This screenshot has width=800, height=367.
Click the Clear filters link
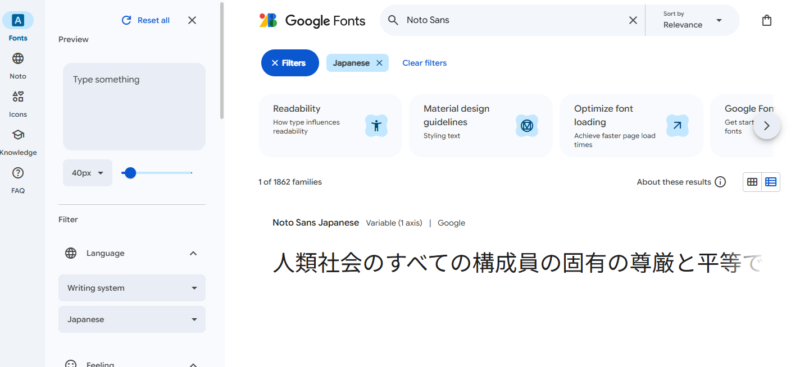pos(424,63)
